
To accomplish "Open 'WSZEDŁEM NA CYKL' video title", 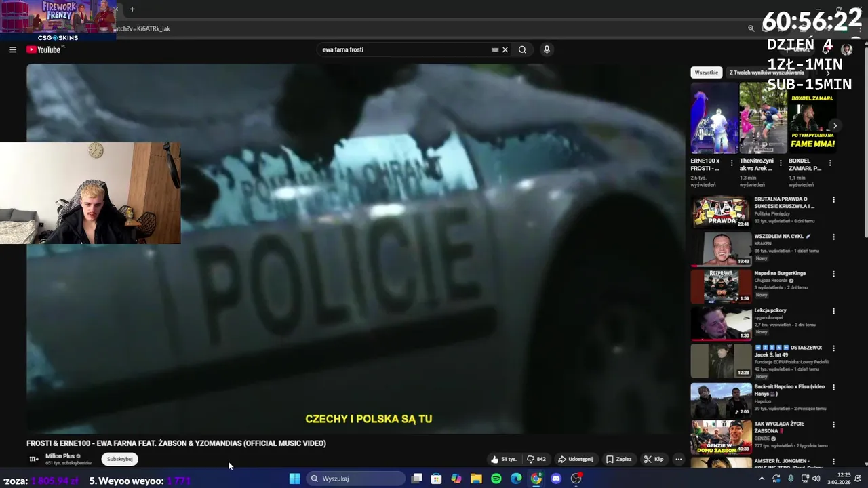I will [782, 237].
